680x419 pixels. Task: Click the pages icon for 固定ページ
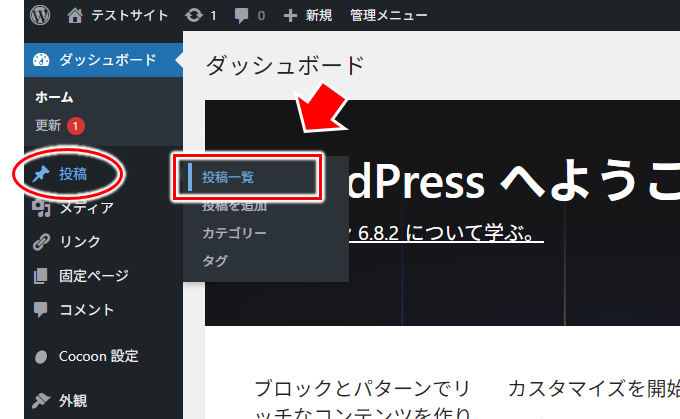click(41, 276)
